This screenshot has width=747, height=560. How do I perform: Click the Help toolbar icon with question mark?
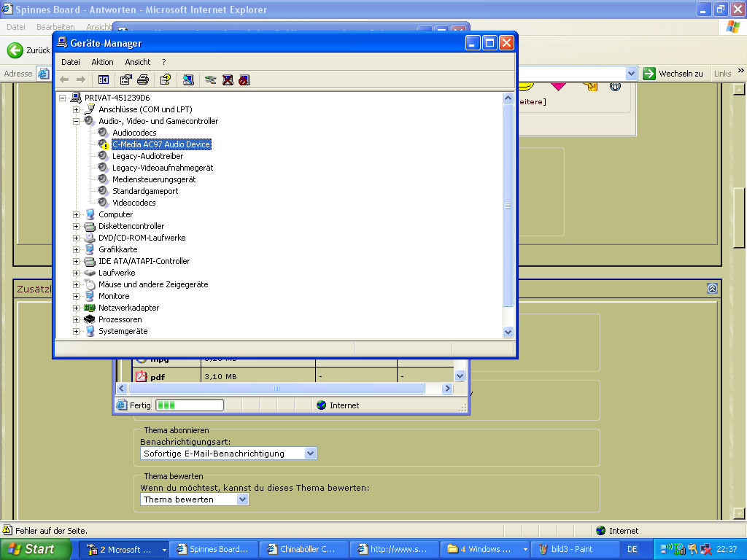(x=166, y=79)
